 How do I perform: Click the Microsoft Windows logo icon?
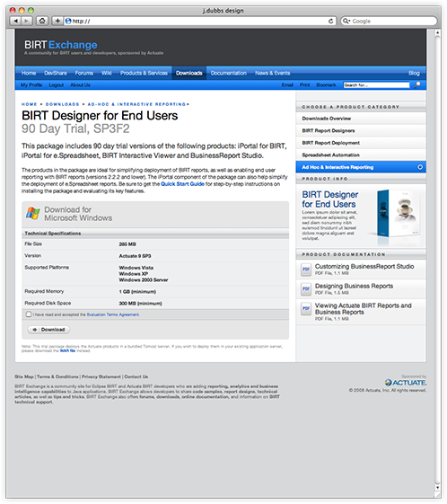(32, 213)
